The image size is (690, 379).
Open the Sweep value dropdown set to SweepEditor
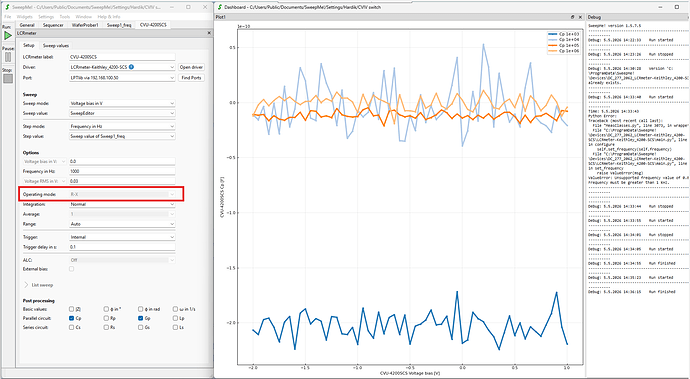122,113
